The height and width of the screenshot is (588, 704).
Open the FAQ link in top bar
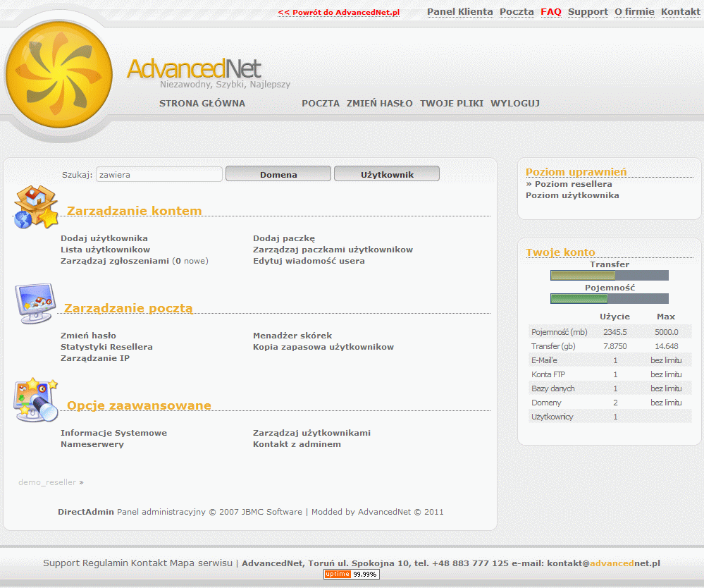pyautogui.click(x=550, y=12)
